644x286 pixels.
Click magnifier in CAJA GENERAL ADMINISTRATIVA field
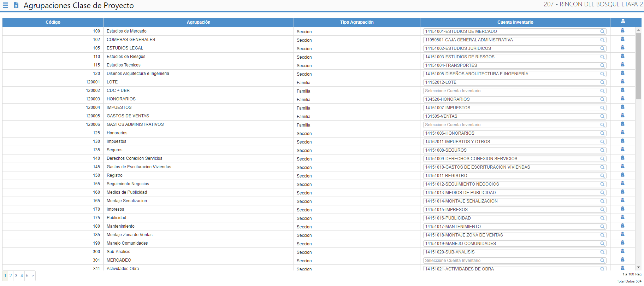pos(602,40)
